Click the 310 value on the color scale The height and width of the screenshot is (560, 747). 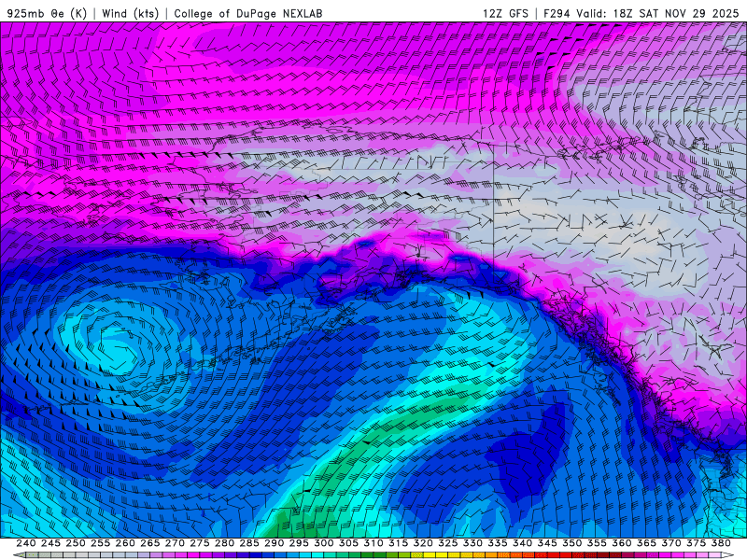point(373,543)
